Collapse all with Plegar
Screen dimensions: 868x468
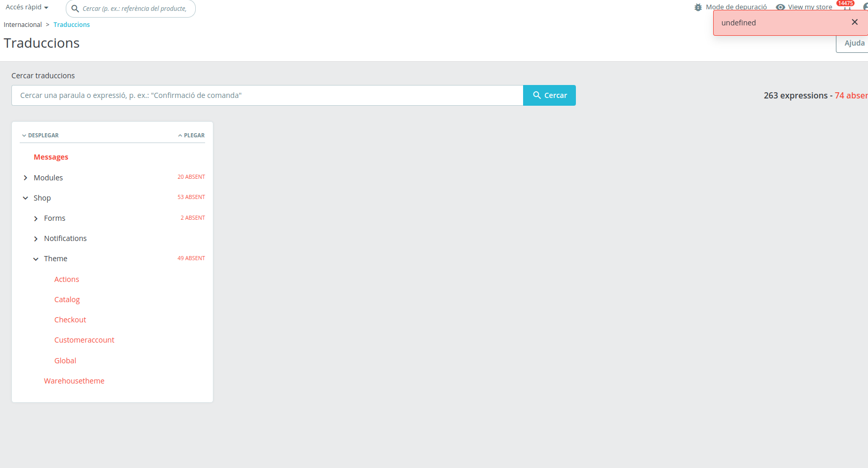(191, 135)
